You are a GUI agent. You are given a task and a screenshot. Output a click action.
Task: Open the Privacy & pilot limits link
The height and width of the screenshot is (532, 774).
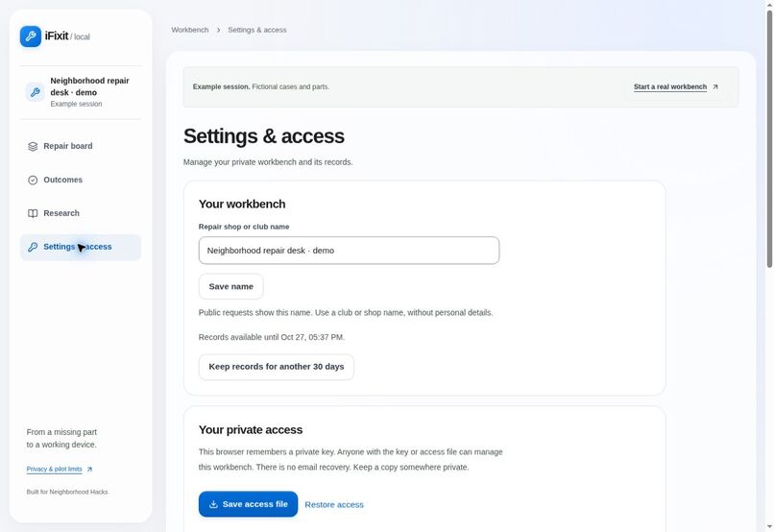point(55,469)
